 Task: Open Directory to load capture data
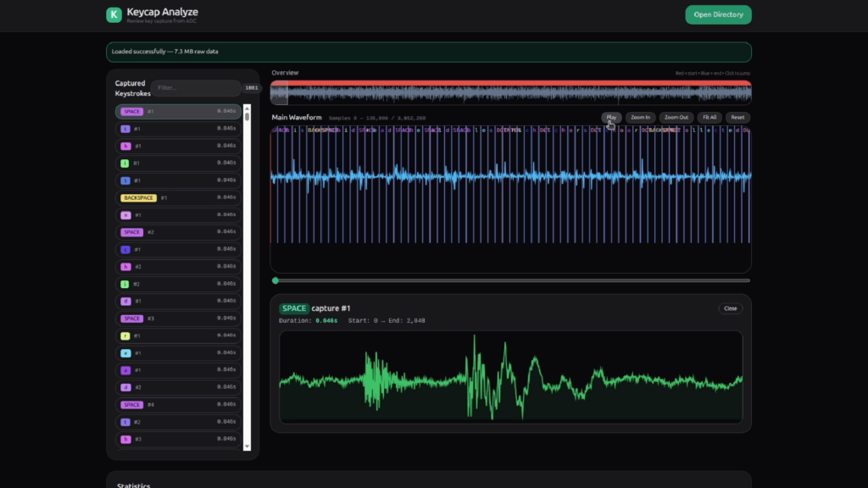click(x=718, y=15)
